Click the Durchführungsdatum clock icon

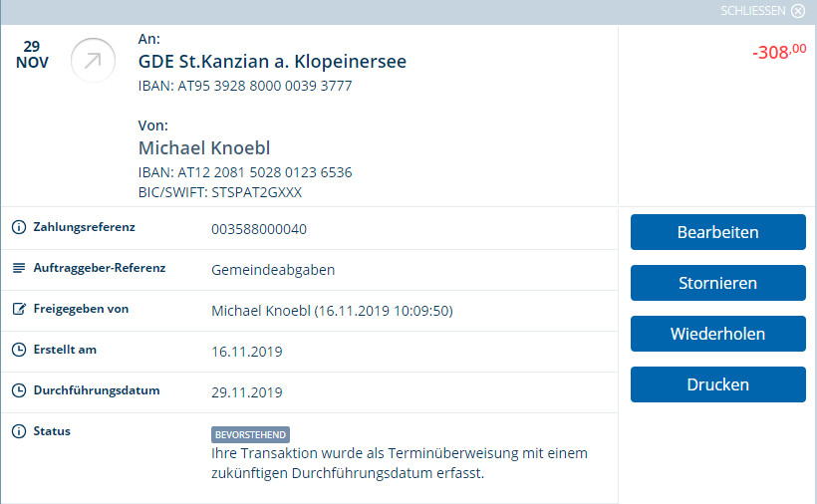[19, 390]
